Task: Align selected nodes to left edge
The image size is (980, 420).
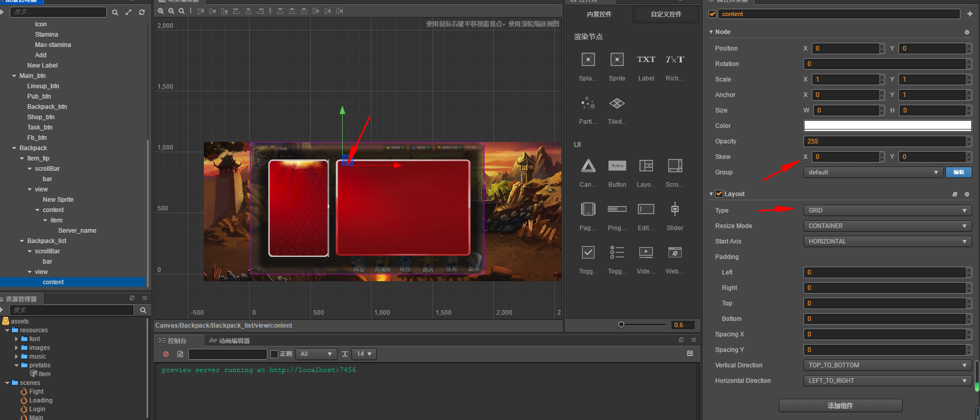Action: pyautogui.click(x=236, y=11)
